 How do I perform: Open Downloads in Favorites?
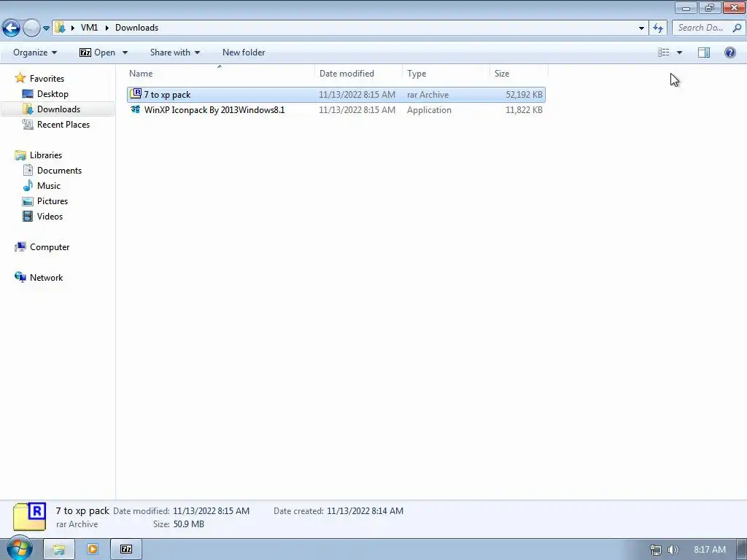pyautogui.click(x=58, y=109)
